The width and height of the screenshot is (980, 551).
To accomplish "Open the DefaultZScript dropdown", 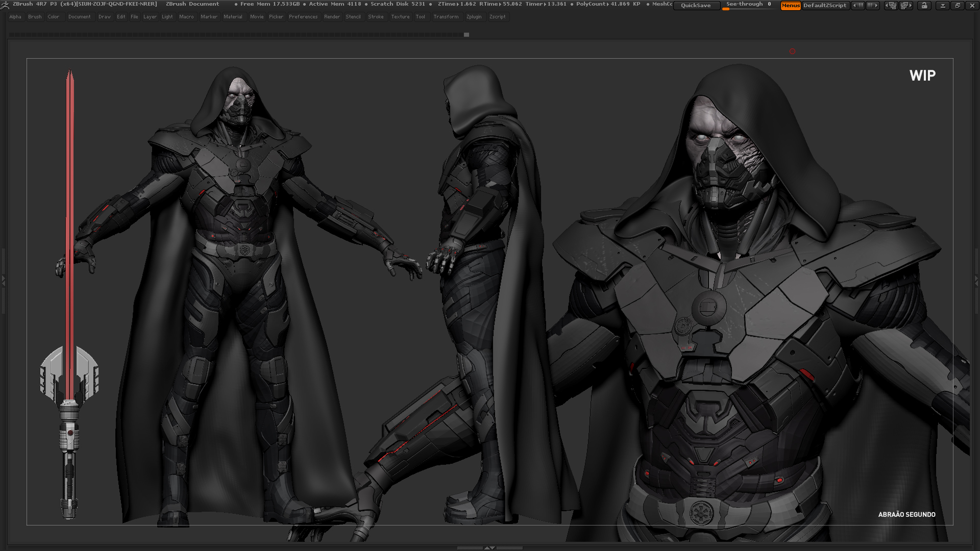I will pos(825,6).
